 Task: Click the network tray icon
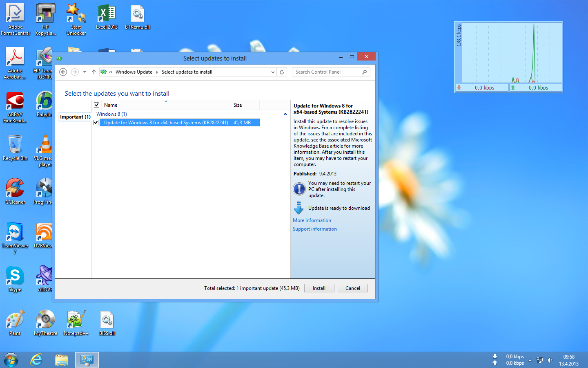coord(540,360)
